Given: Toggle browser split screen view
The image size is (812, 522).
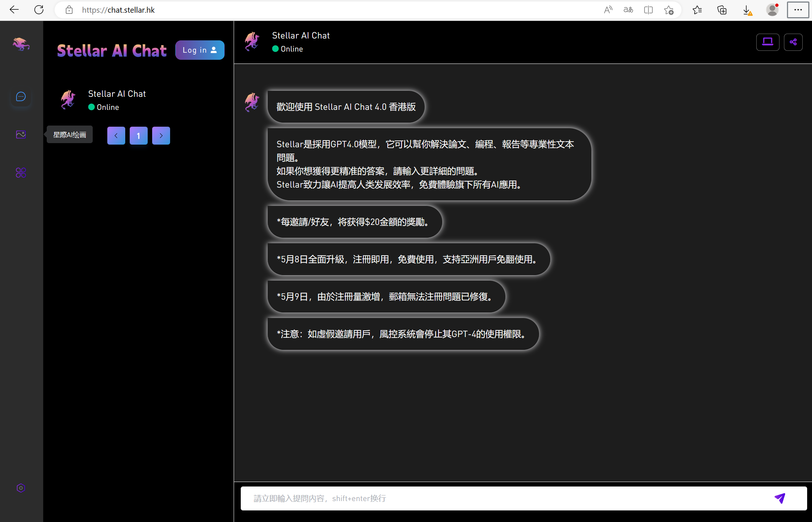Looking at the screenshot, I should [648, 10].
